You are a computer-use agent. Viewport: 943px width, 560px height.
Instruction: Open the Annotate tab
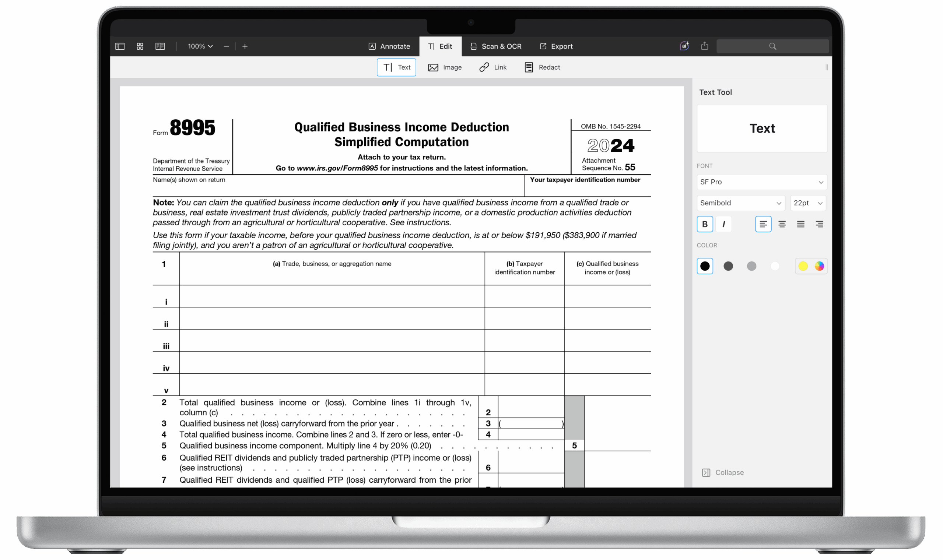389,46
